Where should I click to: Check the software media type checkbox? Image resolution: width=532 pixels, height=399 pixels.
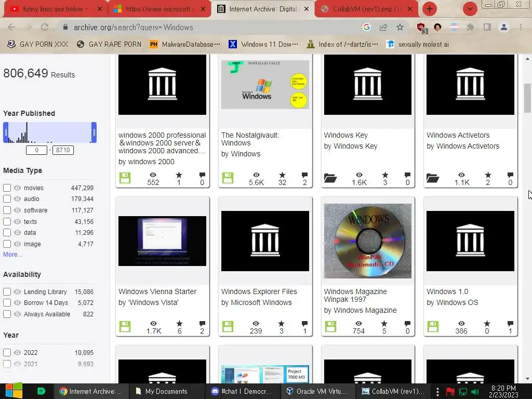(7, 210)
